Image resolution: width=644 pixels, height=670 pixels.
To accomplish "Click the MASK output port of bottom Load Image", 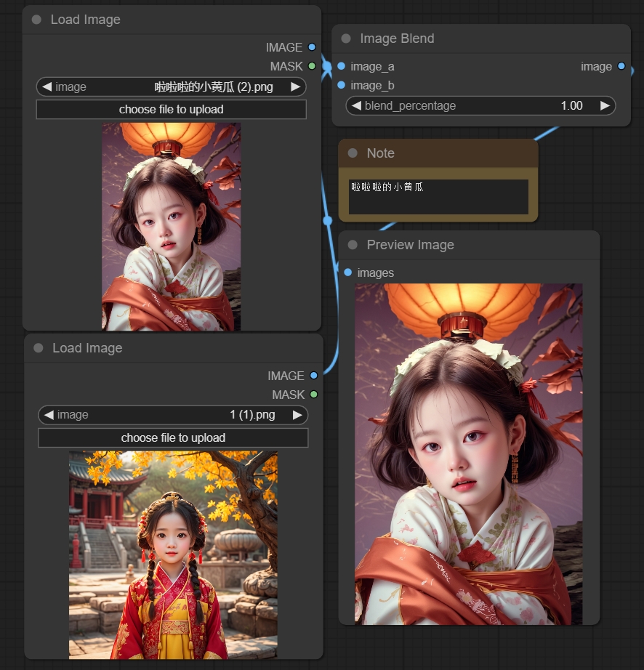I will click(x=314, y=395).
